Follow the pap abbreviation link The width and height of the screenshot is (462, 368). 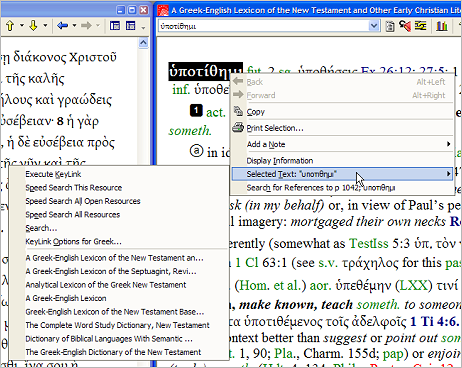pyautogui.click(x=392, y=354)
